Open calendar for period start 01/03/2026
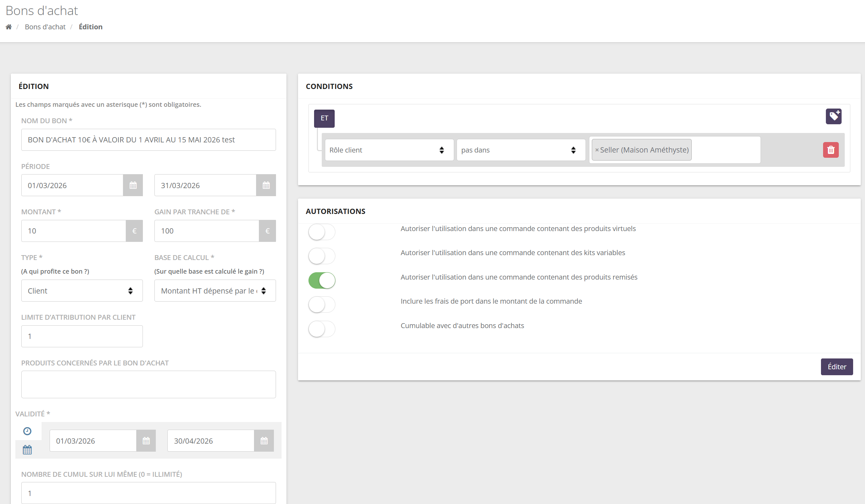This screenshot has height=504, width=865. pos(133,185)
